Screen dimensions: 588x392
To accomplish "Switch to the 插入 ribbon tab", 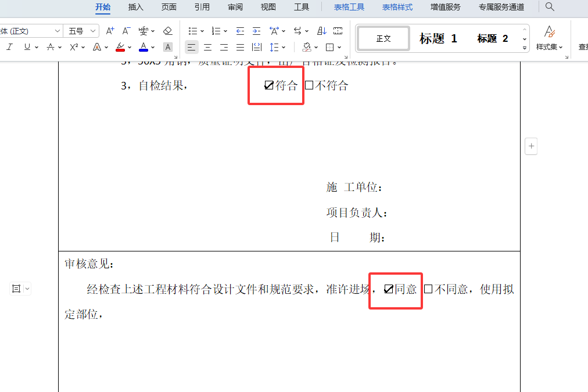I will 135,7.
